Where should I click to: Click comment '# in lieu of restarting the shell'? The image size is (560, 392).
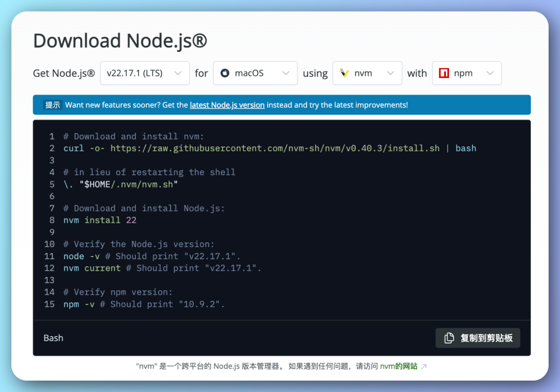pos(149,172)
